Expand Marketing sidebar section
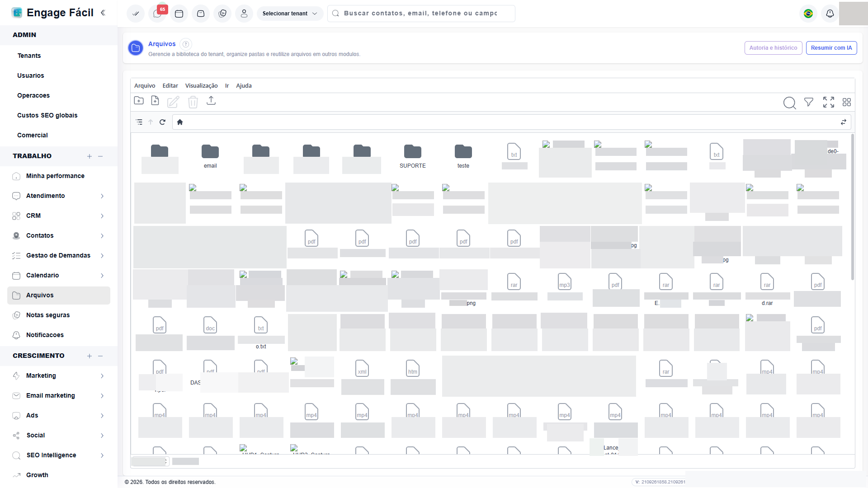The image size is (868, 488). click(x=59, y=375)
